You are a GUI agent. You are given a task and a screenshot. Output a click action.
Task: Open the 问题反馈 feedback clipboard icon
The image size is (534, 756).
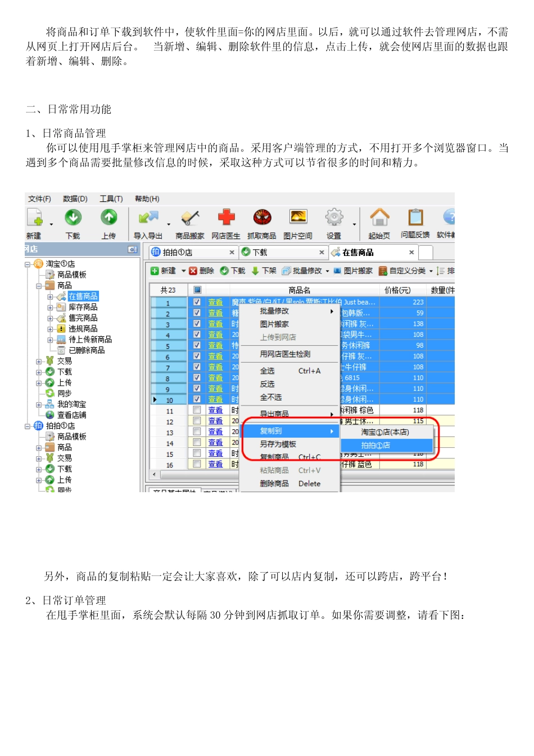(415, 217)
